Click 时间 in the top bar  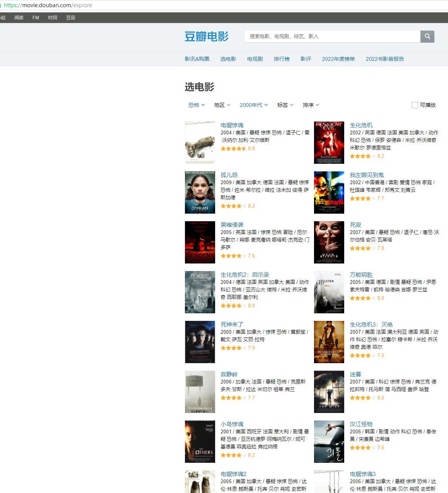tap(52, 18)
